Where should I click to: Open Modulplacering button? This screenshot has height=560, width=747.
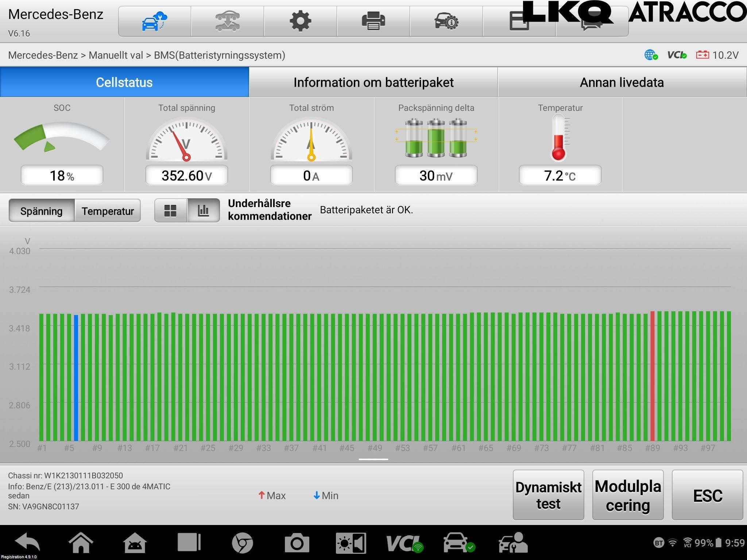628,495
